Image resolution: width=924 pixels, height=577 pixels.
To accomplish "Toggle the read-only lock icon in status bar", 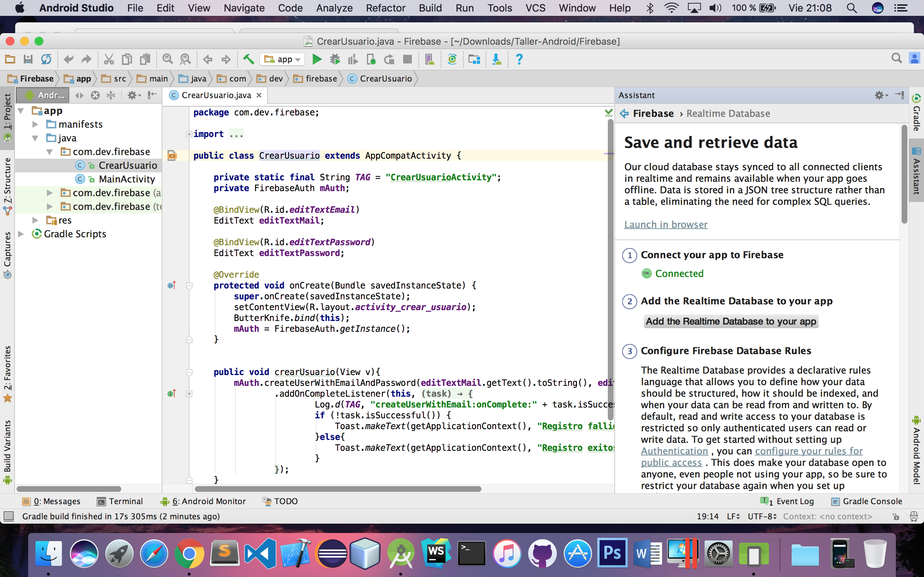I will (895, 517).
